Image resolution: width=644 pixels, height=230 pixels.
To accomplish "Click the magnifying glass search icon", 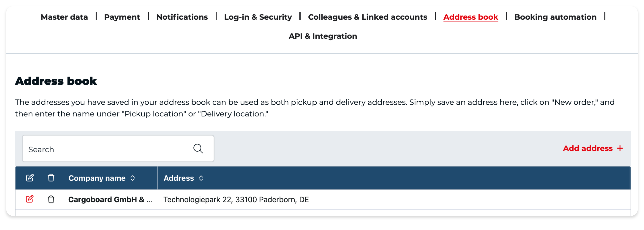I will [x=198, y=149].
